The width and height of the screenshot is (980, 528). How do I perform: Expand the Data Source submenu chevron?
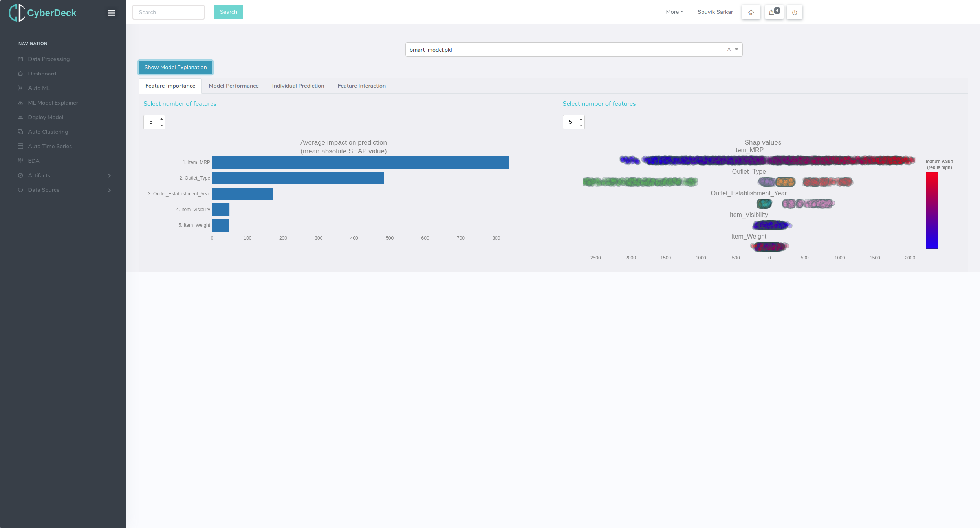[110, 190]
